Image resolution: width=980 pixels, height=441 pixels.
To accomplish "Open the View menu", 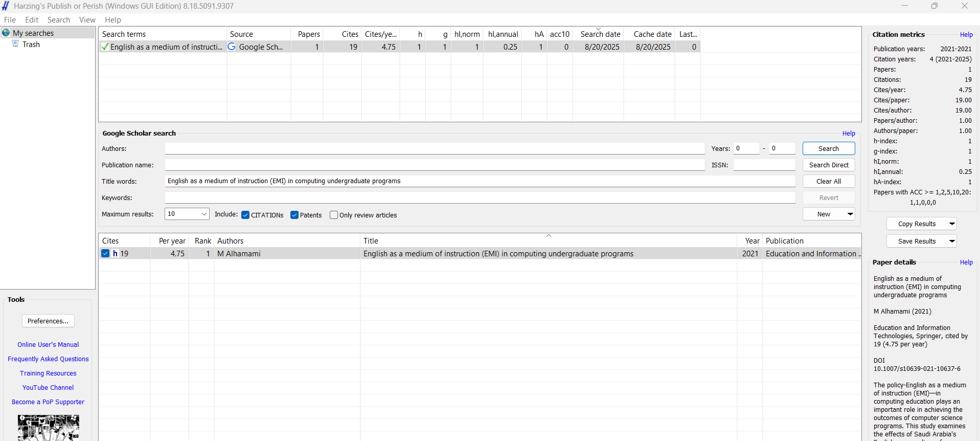I will tap(87, 19).
